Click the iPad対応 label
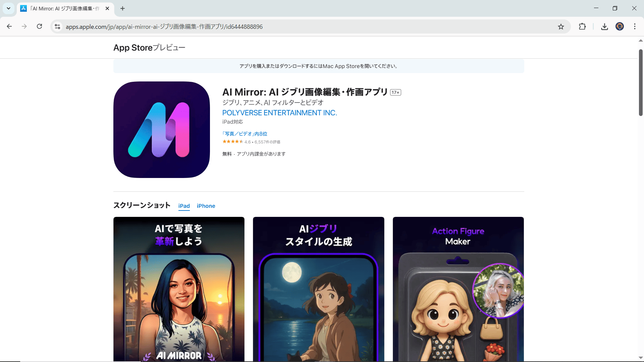Screen dimensions: 644x362 pos(232,122)
